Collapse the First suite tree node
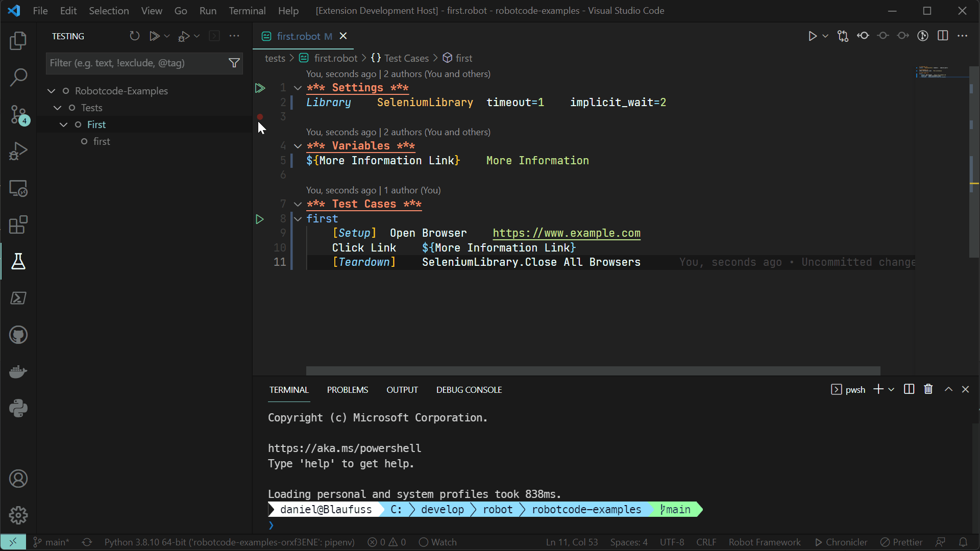The image size is (980, 551). [63, 124]
